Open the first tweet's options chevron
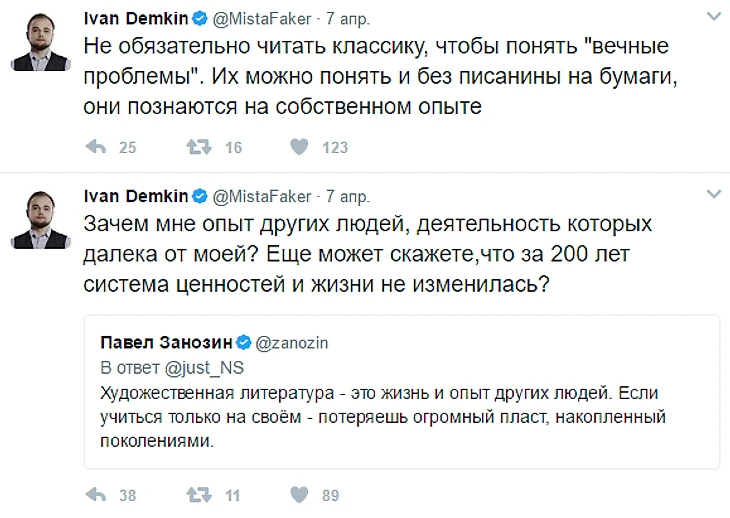 point(712,17)
